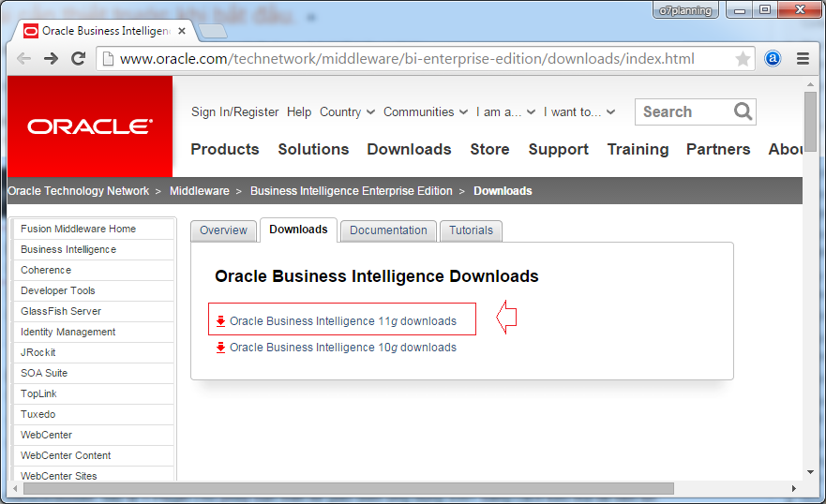This screenshot has width=826, height=504.
Task: Go to Business Intelligence Enterprise Edition breadcrumb
Action: point(352,191)
